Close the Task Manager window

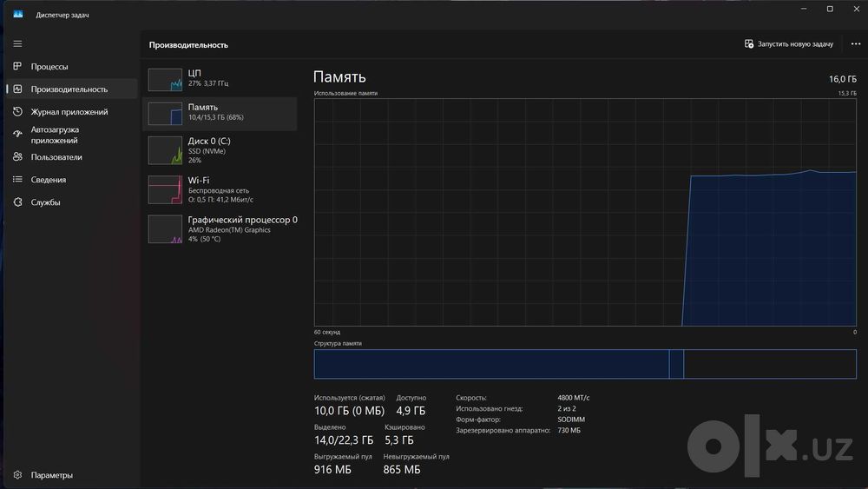click(857, 9)
